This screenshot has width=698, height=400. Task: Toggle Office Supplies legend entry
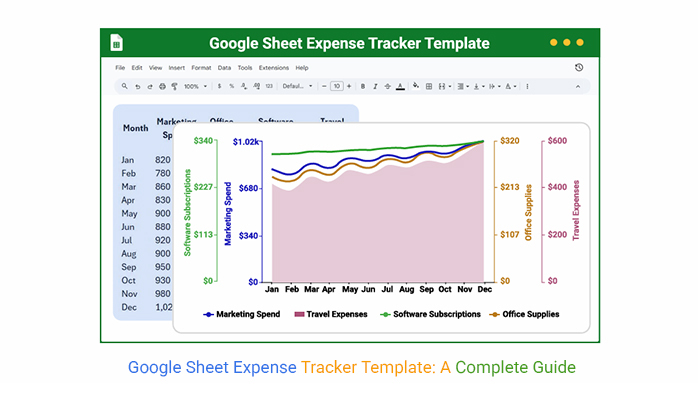524,314
